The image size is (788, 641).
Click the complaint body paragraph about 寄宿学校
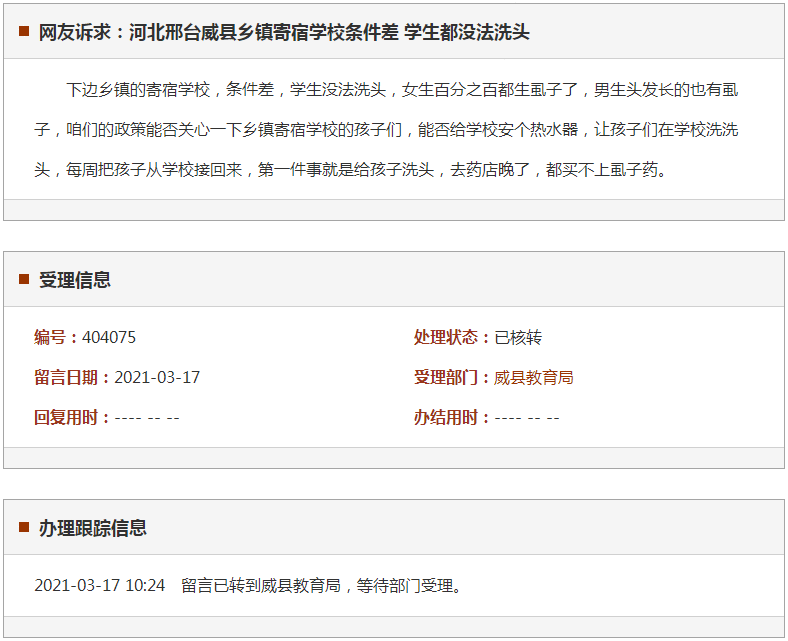[x=390, y=130]
